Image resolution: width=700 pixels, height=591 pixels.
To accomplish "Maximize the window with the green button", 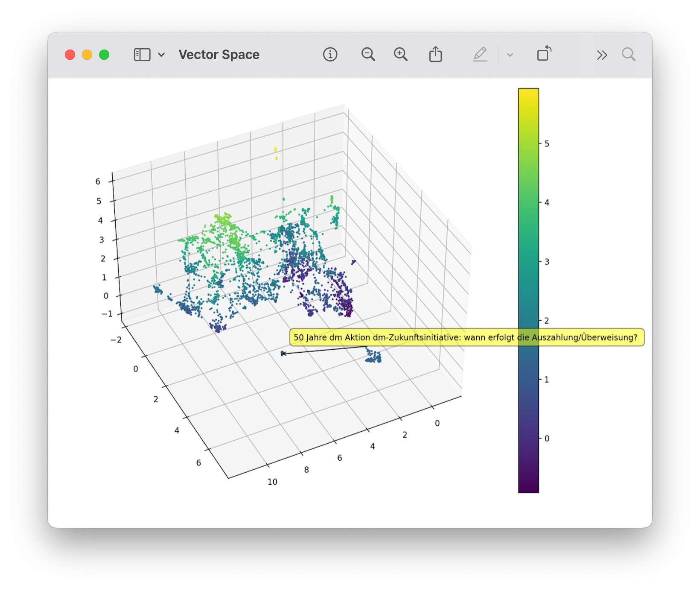I will pos(104,55).
